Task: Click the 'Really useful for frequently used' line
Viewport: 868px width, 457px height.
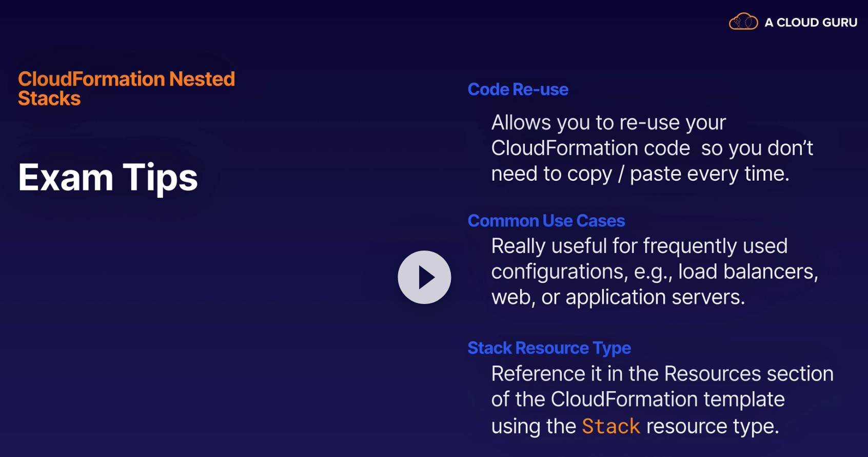Action: tap(639, 246)
